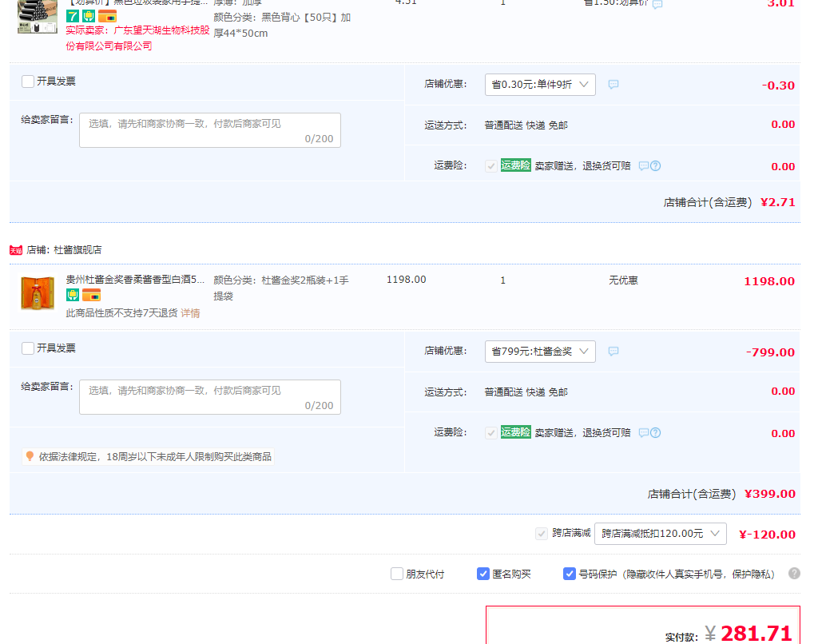Click the green 运费险 tag in 杜酱旗舰店
Screen dimensions: 814x644
[515, 432]
